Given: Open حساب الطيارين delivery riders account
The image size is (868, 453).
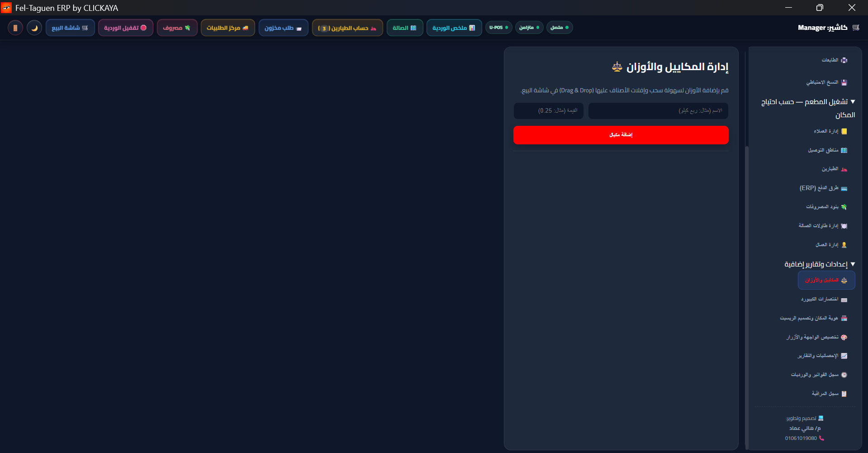Looking at the screenshot, I should [x=347, y=28].
